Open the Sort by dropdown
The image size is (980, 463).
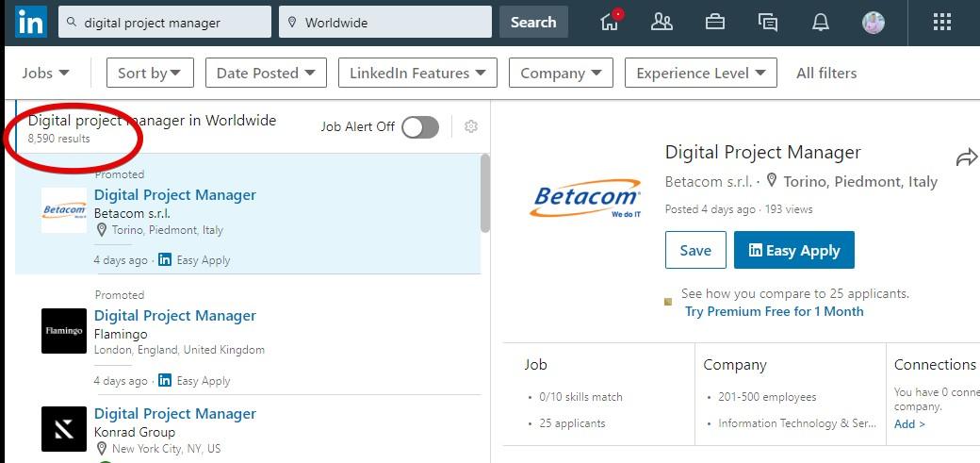click(x=150, y=73)
